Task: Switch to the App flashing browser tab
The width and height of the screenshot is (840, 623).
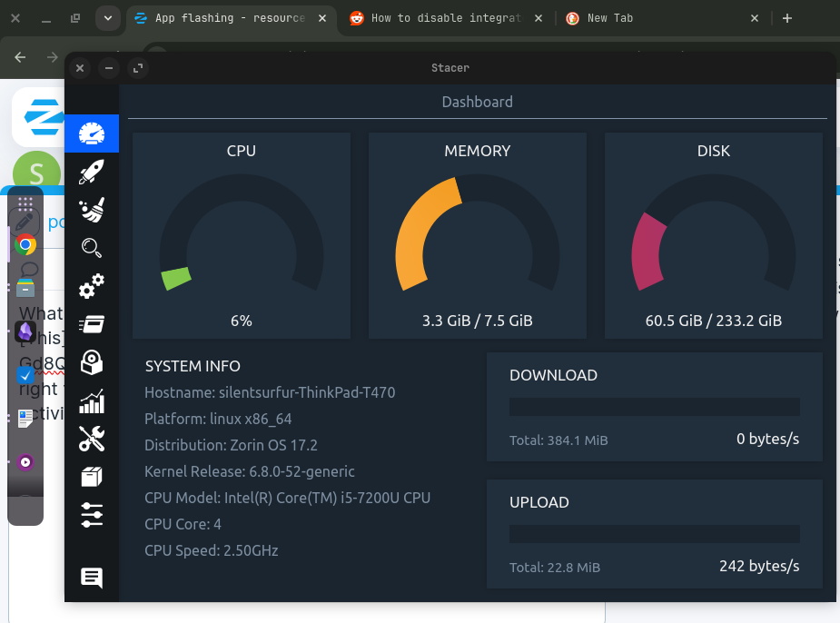Action: 231,18
